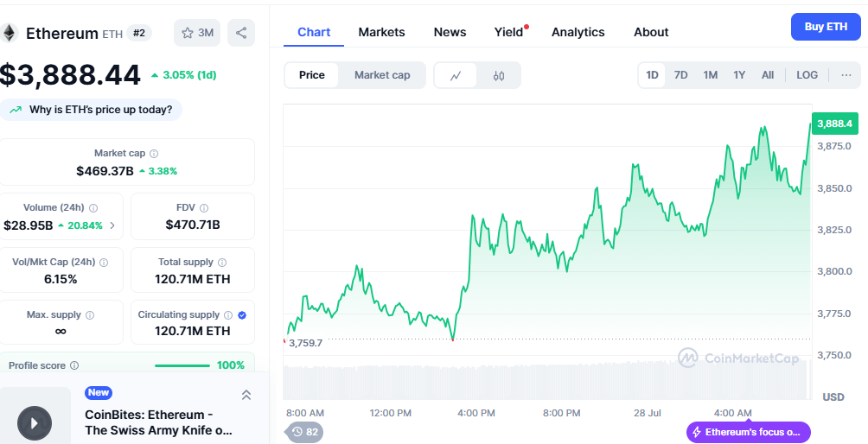Screen dimensions: 868x444
Task: Click the USD currency axis label
Action: [833, 397]
